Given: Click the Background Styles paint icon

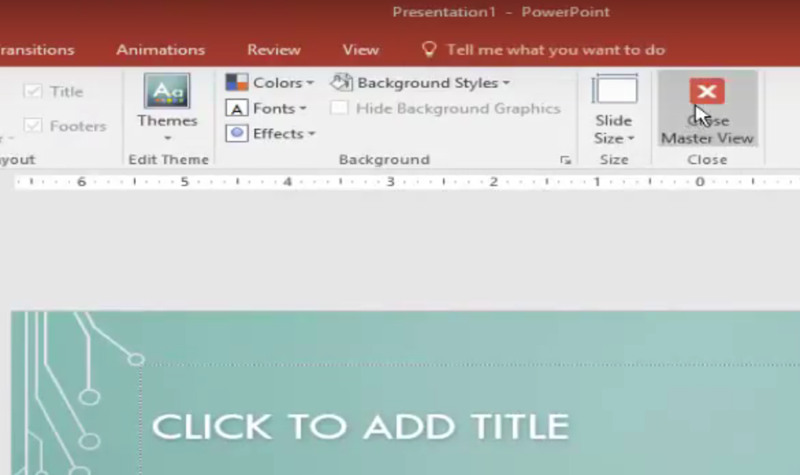Looking at the screenshot, I should pyautogui.click(x=341, y=82).
